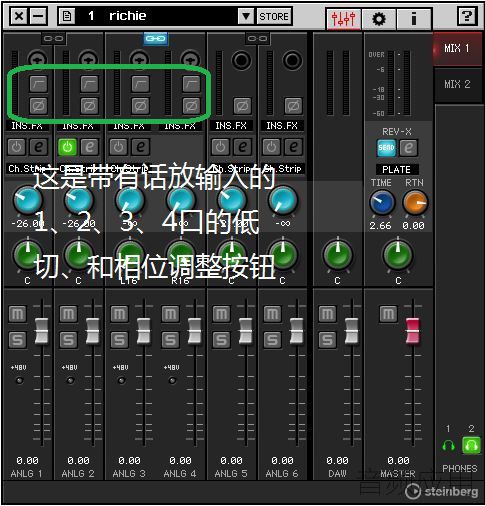Invert phase on channel ANLG 3

(140, 106)
